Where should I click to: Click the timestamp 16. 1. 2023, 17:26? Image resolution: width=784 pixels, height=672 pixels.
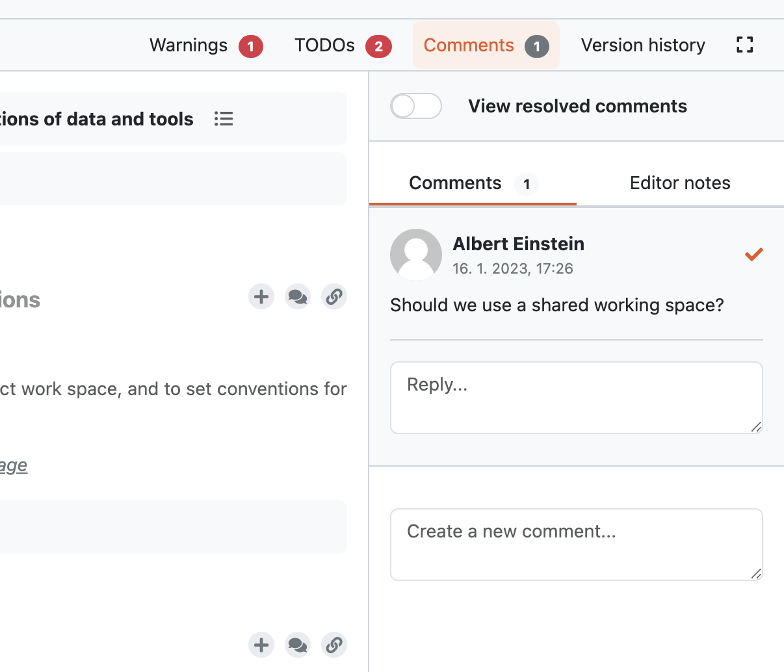(x=513, y=269)
